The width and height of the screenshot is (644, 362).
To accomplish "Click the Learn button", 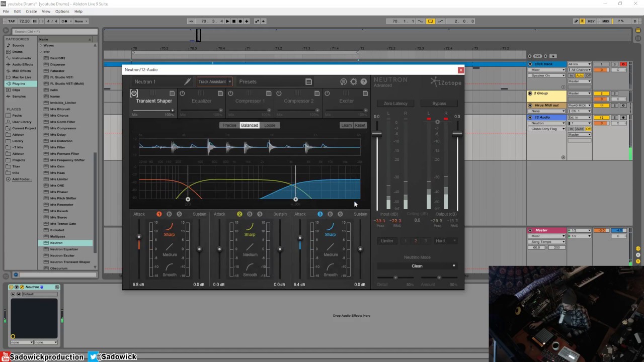I will (347, 125).
